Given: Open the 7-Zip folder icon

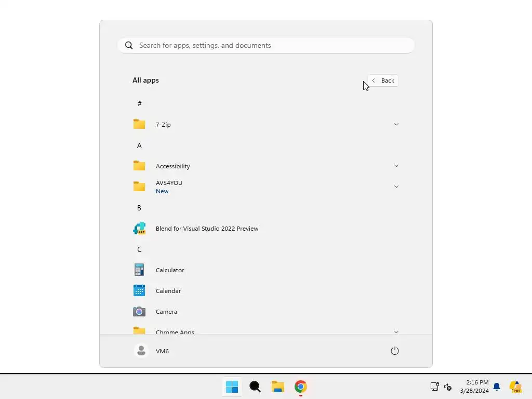Looking at the screenshot, I should (139, 124).
